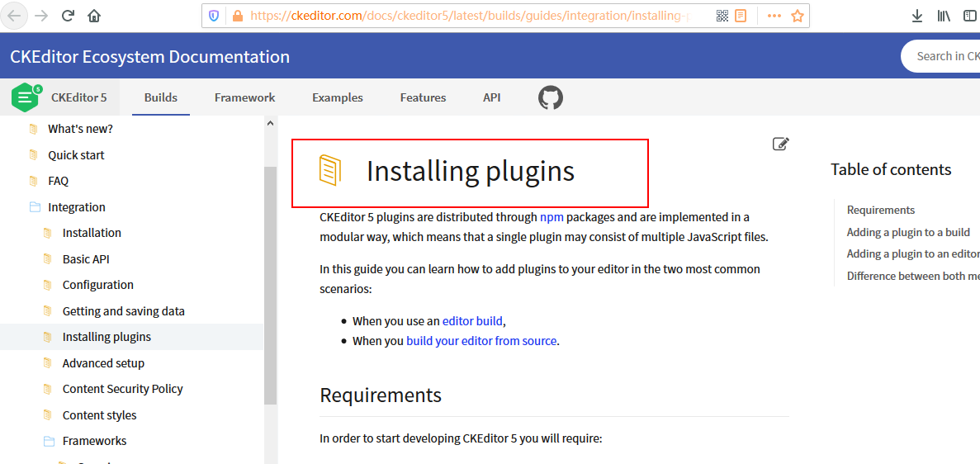Open Getting and saving data page
The height and width of the screenshot is (464, 980).
(x=124, y=310)
